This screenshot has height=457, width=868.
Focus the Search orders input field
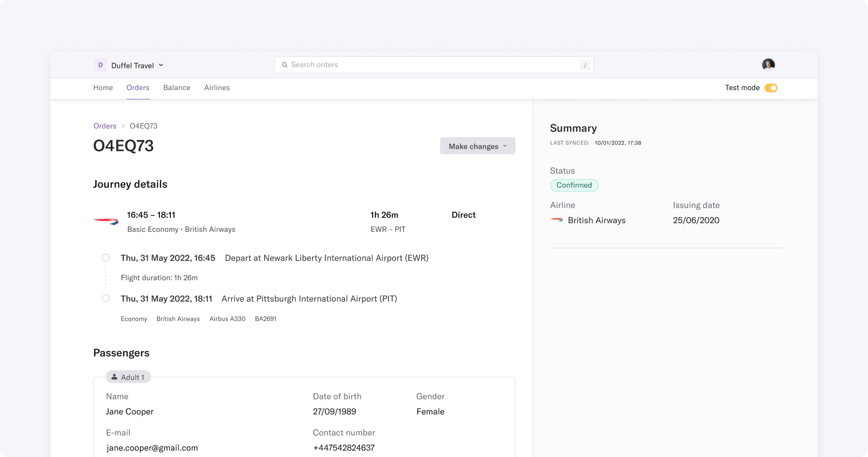click(433, 65)
